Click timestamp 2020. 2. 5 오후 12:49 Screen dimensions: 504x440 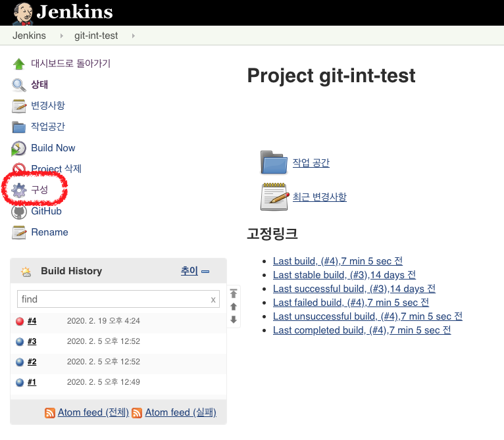[x=103, y=382]
